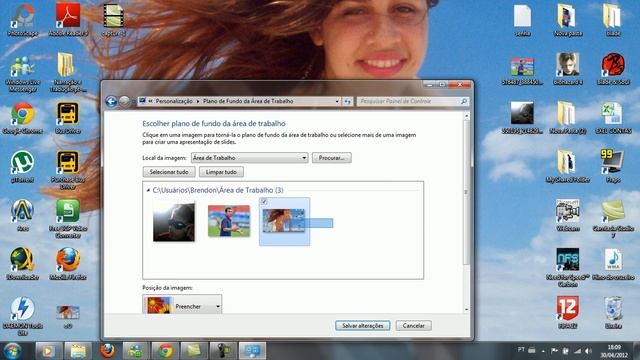Screen dimensions: 640x360
Task: Switch to Chrome on the taskbar
Action: point(165,351)
